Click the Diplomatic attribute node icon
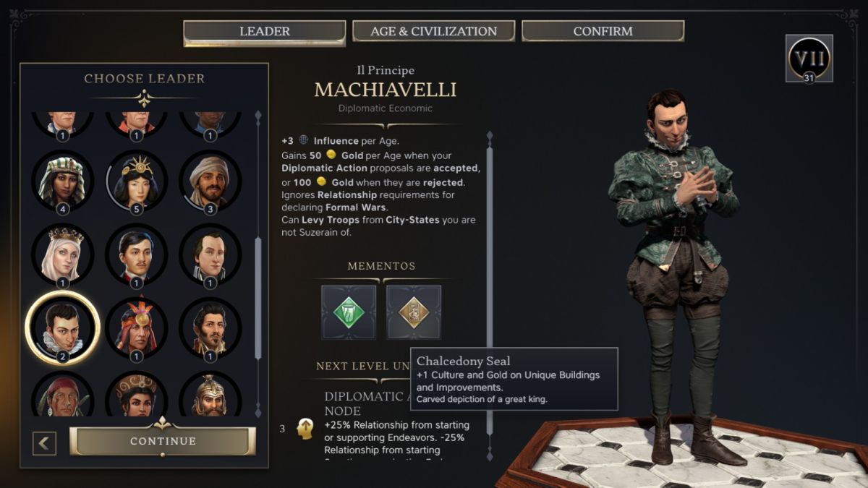 pos(305,429)
